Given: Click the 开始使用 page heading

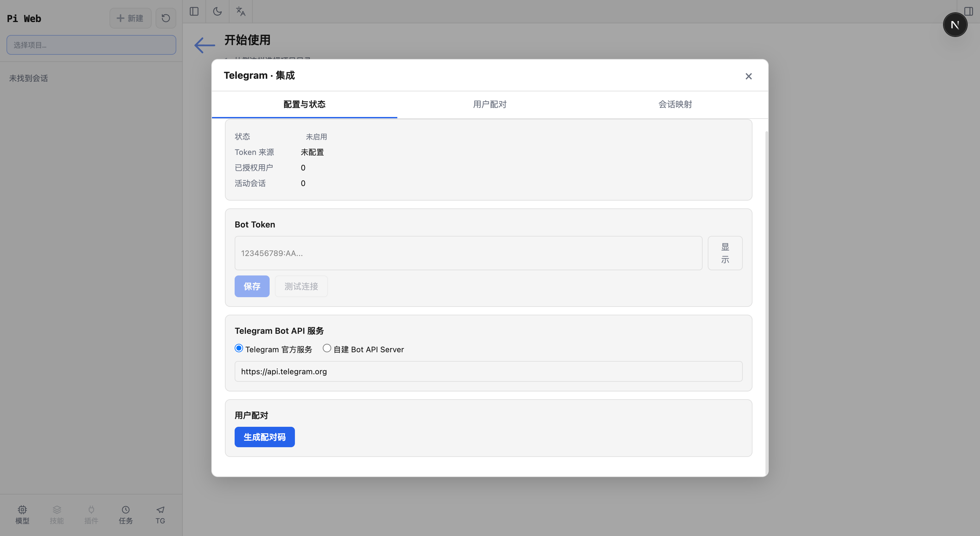Looking at the screenshot, I should coord(247,40).
